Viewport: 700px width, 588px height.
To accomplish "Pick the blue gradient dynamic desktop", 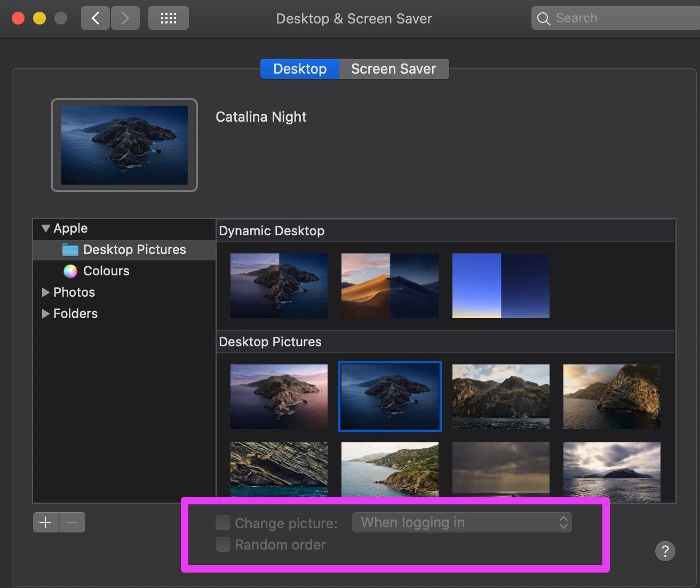I will (x=501, y=285).
